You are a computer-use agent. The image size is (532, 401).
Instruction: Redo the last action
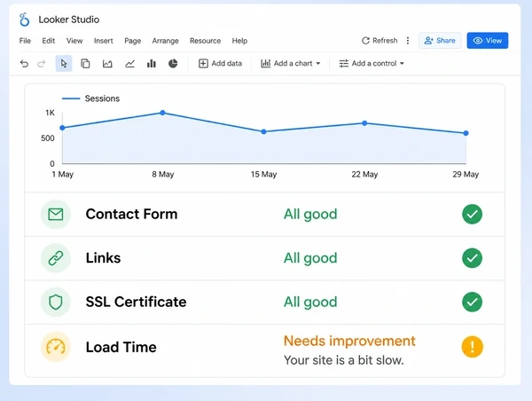tap(42, 64)
